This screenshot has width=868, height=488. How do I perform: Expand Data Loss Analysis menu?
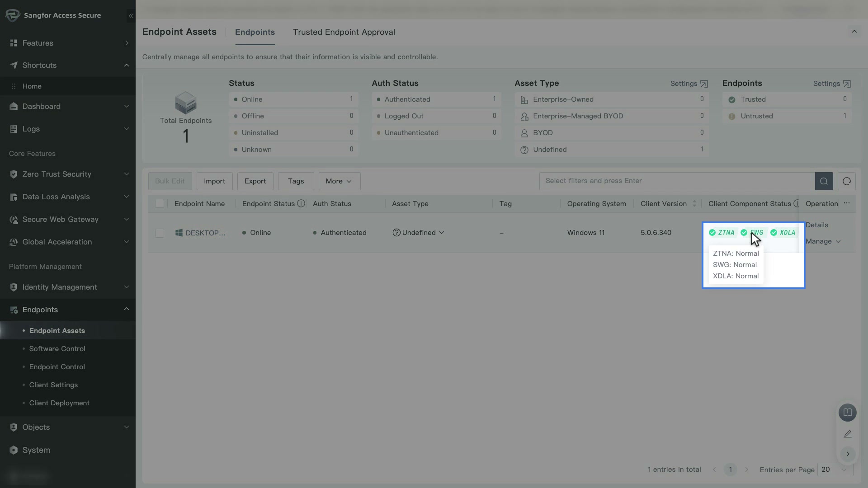(x=68, y=197)
